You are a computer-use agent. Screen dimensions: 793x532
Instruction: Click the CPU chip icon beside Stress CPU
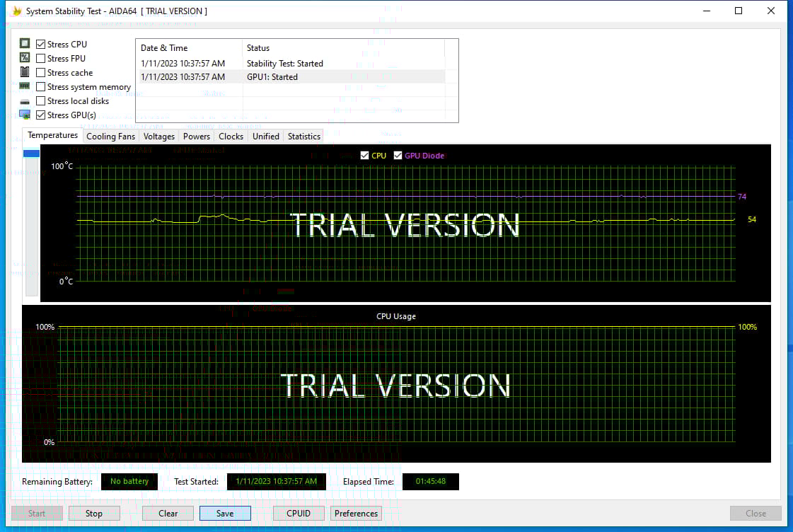[25, 44]
